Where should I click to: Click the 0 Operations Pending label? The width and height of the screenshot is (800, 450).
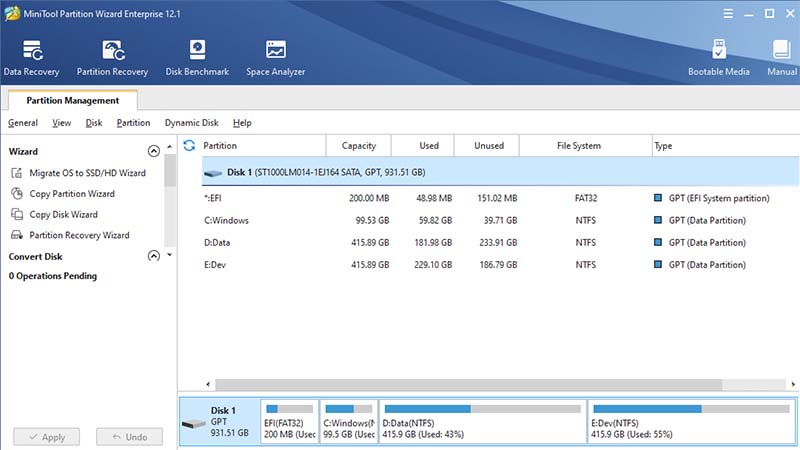(x=53, y=276)
